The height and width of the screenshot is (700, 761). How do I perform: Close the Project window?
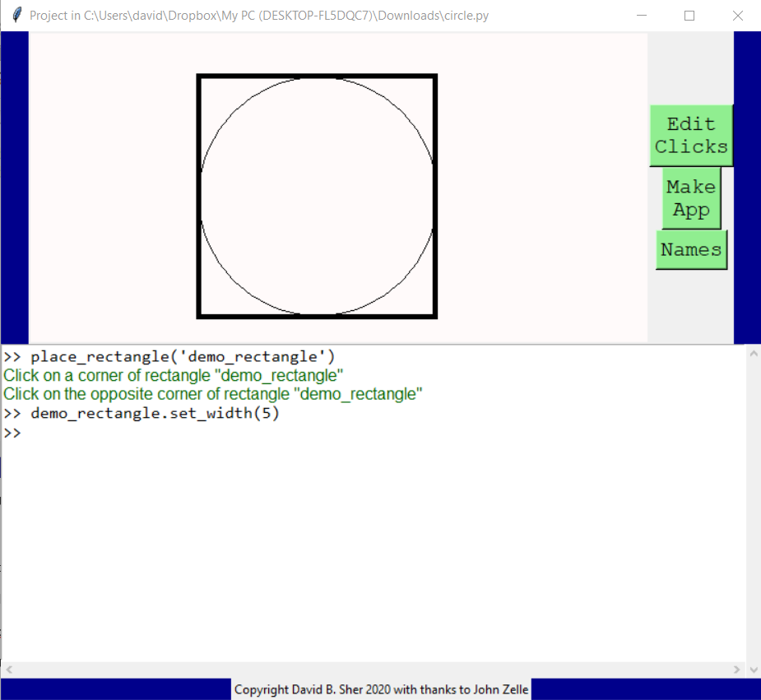coord(738,16)
